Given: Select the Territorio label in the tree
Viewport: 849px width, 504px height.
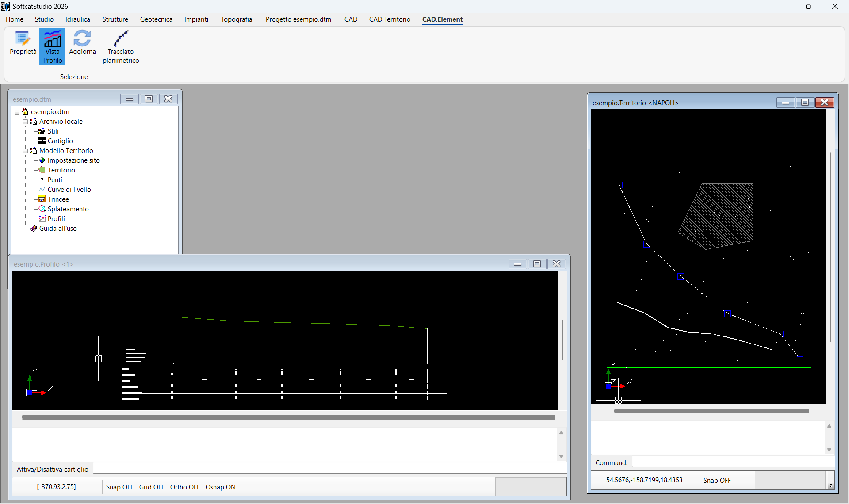Looking at the screenshot, I should [x=61, y=170].
